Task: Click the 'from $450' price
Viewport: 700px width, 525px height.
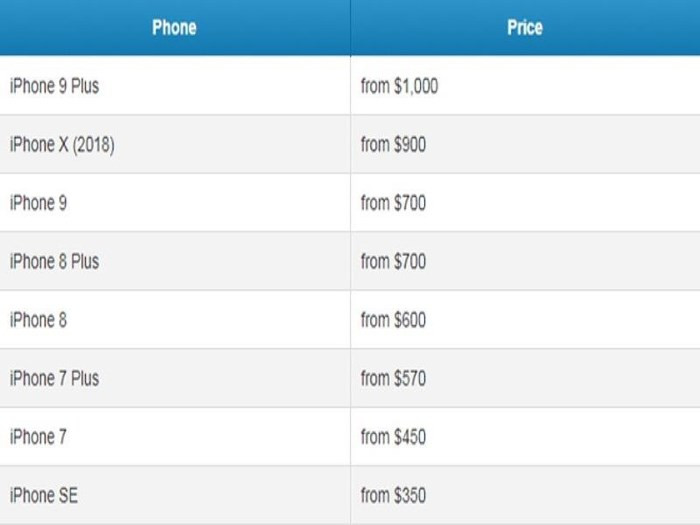Action: (393, 437)
